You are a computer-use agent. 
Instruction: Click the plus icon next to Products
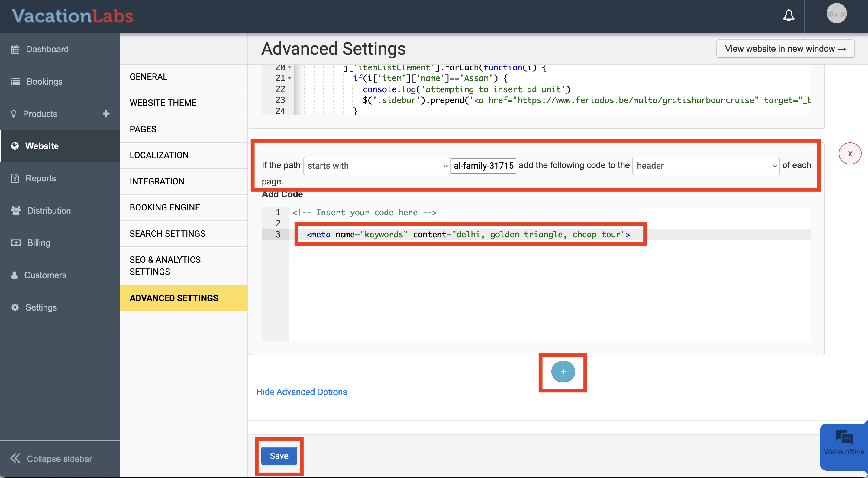[x=106, y=114]
